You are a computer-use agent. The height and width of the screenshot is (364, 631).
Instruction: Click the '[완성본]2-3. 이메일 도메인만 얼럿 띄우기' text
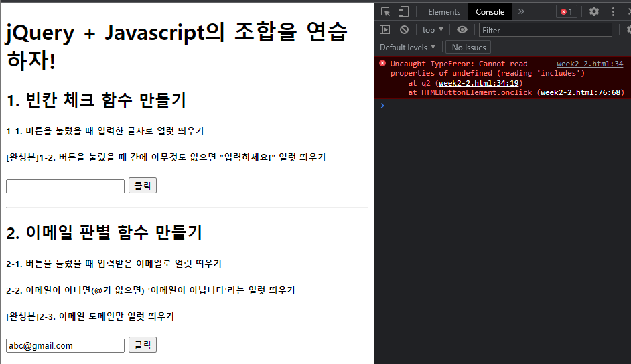coord(90,316)
